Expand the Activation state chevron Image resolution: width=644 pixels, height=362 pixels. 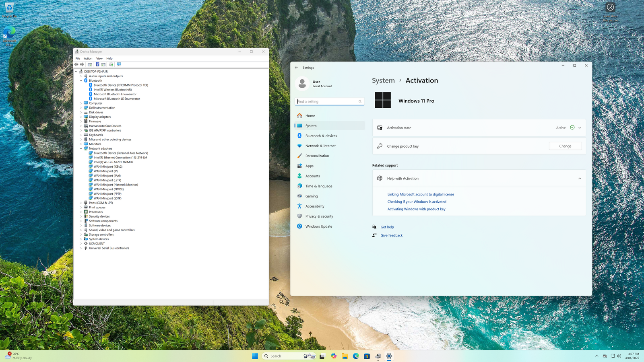pos(580,128)
